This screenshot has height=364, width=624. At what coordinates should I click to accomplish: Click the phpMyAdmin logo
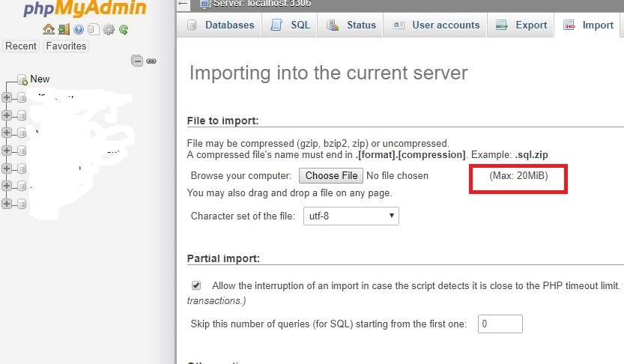85,8
